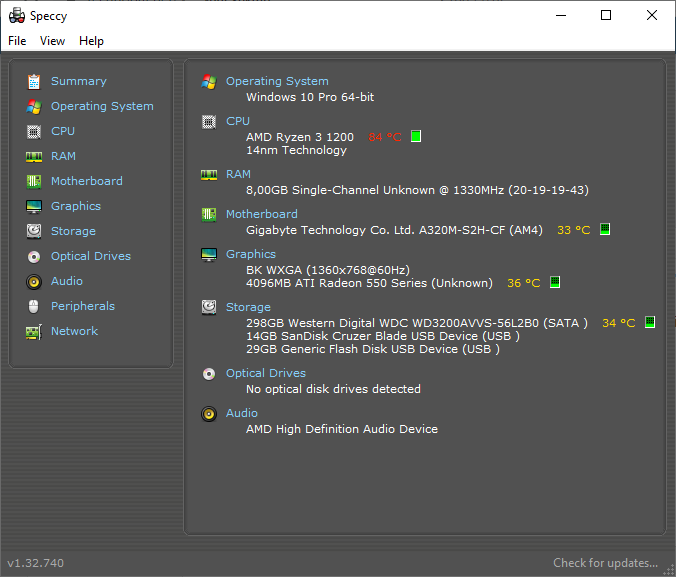
Task: Open the Graphics heading in main panel
Action: tap(251, 254)
